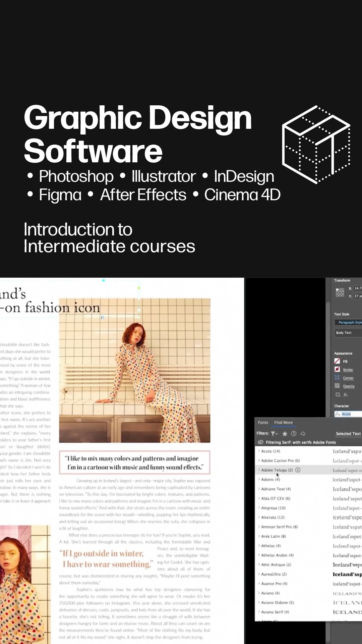The image size is (362, 644).
Task: Show recently added fonts with clock icon
Action: 294,433
